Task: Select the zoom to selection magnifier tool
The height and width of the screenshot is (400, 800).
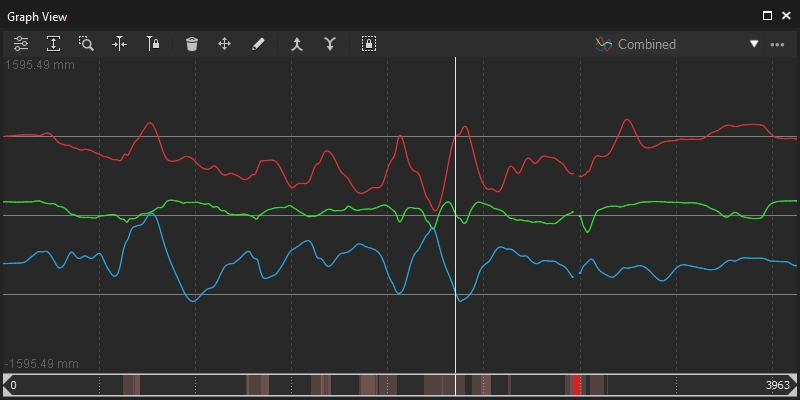Action: tap(86, 44)
